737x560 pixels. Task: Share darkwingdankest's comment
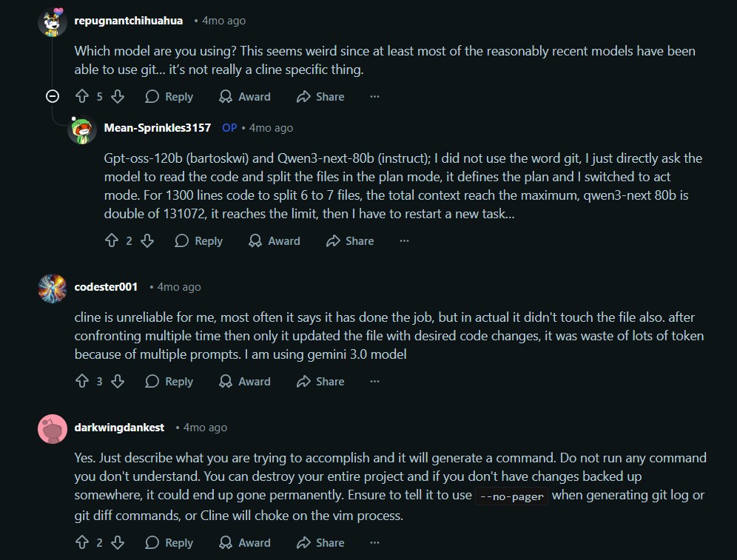coord(320,543)
